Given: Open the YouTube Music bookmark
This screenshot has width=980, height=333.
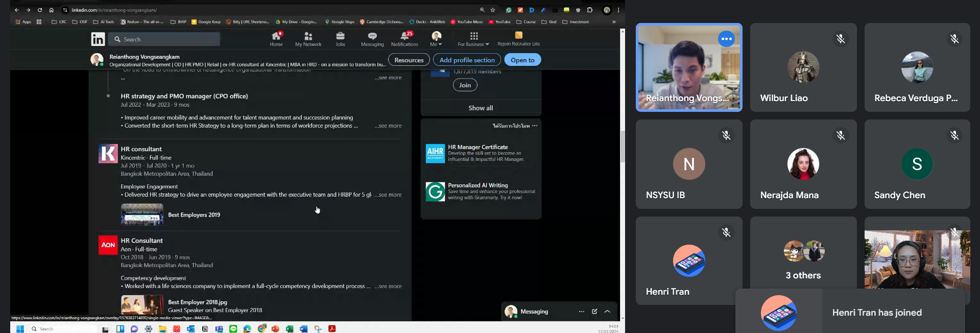Looking at the screenshot, I should (467, 22).
